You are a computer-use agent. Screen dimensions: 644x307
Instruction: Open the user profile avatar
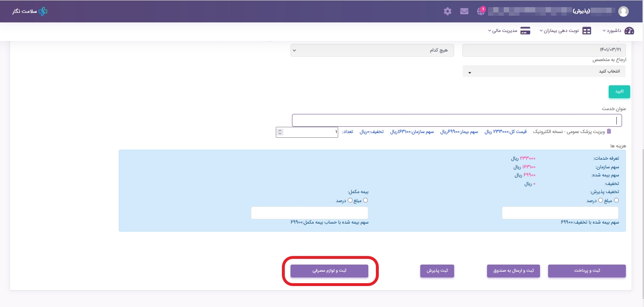pos(623,11)
